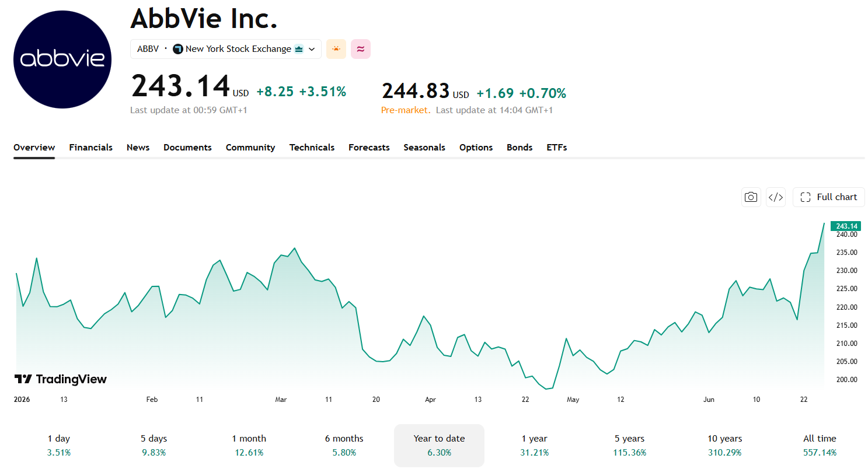Take a chart snapshot with the camera icon
This screenshot has width=868, height=476.
pos(751,197)
